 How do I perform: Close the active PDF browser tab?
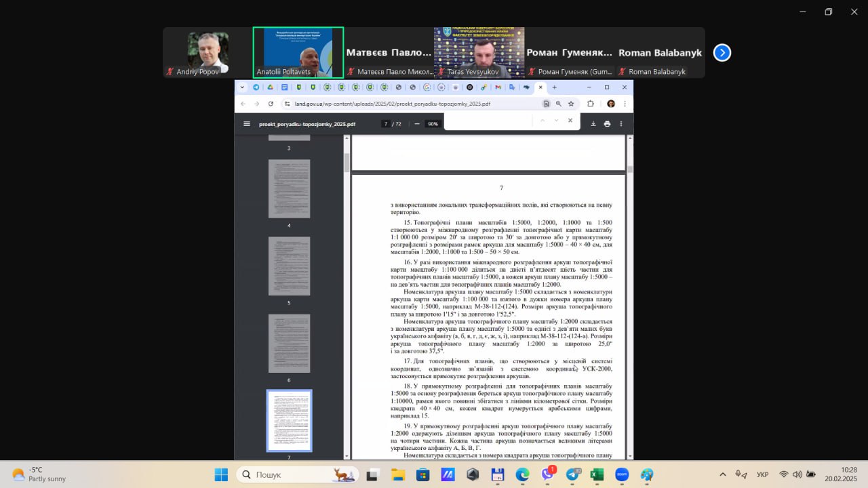(x=540, y=87)
